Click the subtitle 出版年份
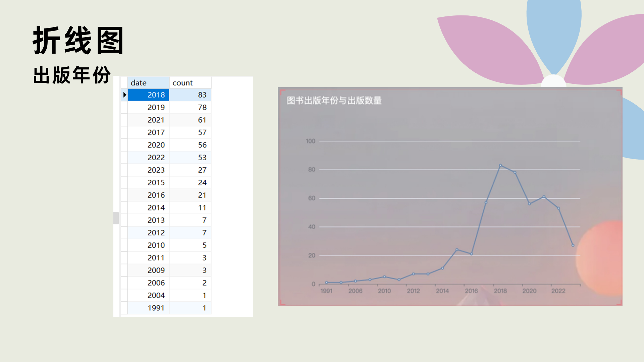This screenshot has height=362, width=644. pyautogui.click(x=72, y=75)
